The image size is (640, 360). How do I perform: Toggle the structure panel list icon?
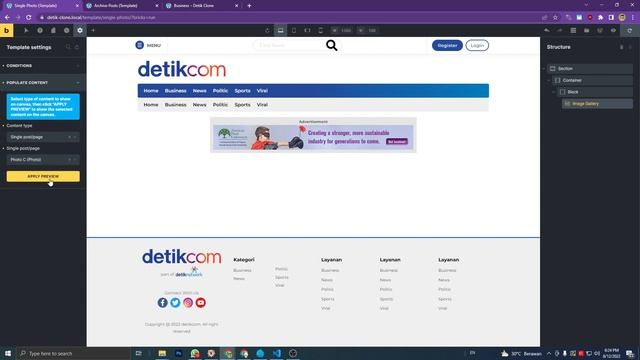pos(573,30)
